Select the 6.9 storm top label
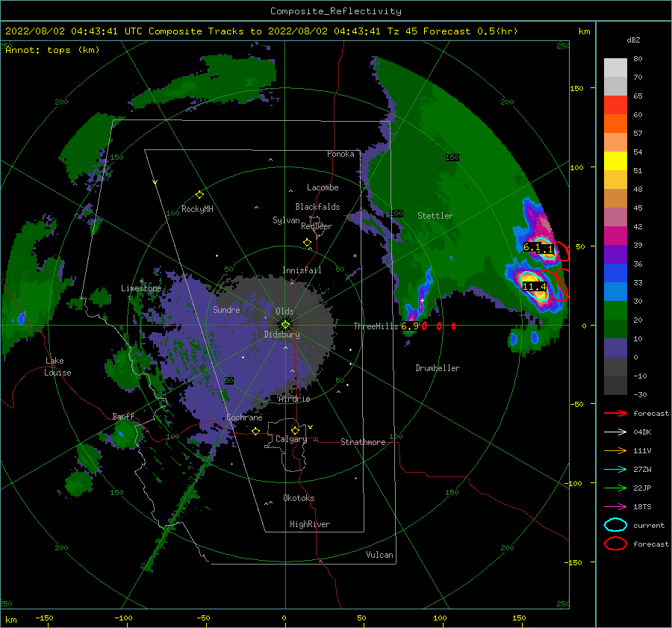 [x=410, y=326]
